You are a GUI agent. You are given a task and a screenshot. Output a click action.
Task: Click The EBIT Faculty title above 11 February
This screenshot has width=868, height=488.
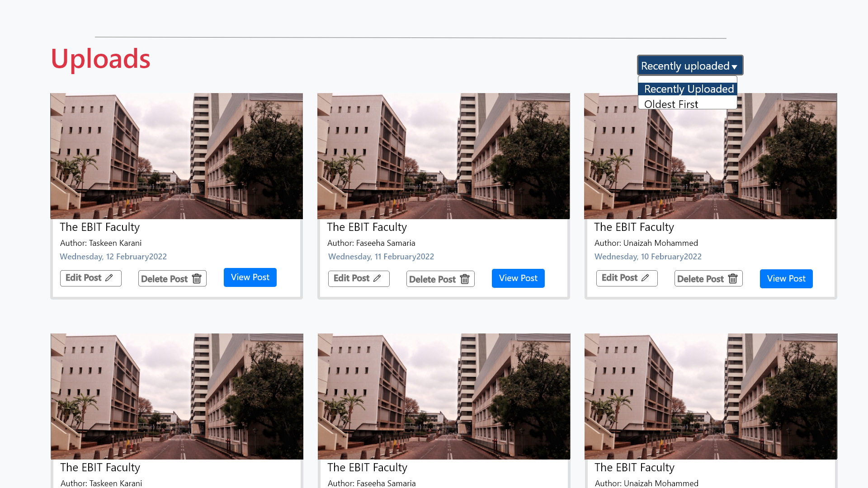[367, 227]
